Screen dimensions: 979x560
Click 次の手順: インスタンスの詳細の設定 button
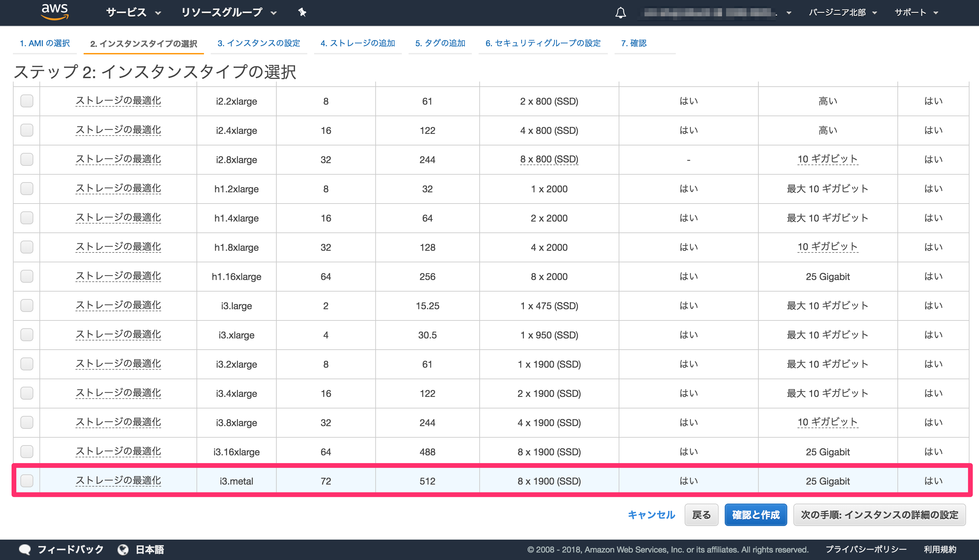tap(879, 515)
